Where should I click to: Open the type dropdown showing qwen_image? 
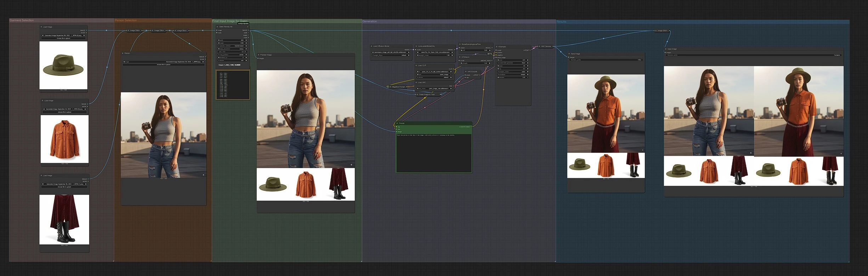coord(435,75)
